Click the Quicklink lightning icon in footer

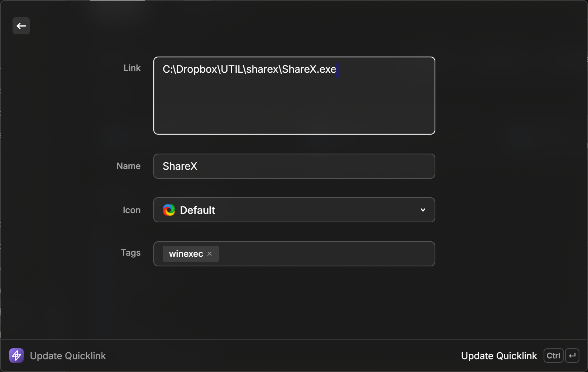click(x=16, y=356)
